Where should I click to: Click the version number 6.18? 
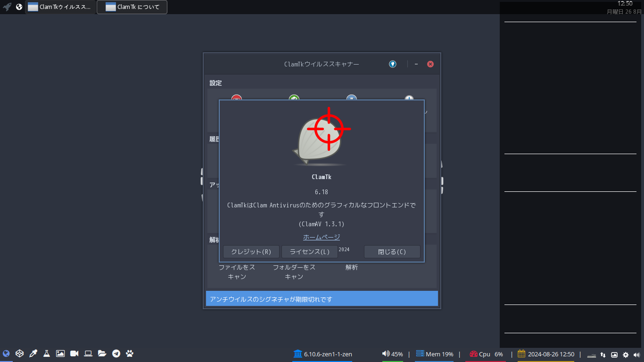click(322, 192)
